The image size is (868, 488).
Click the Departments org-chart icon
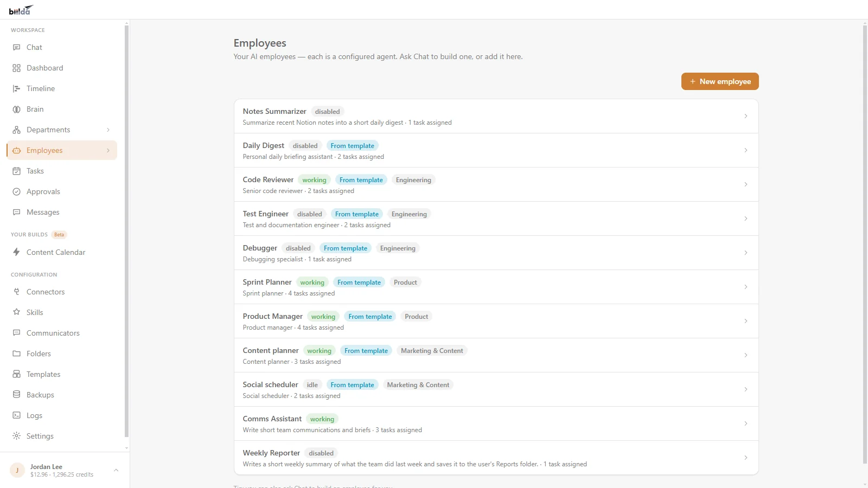pos(16,130)
